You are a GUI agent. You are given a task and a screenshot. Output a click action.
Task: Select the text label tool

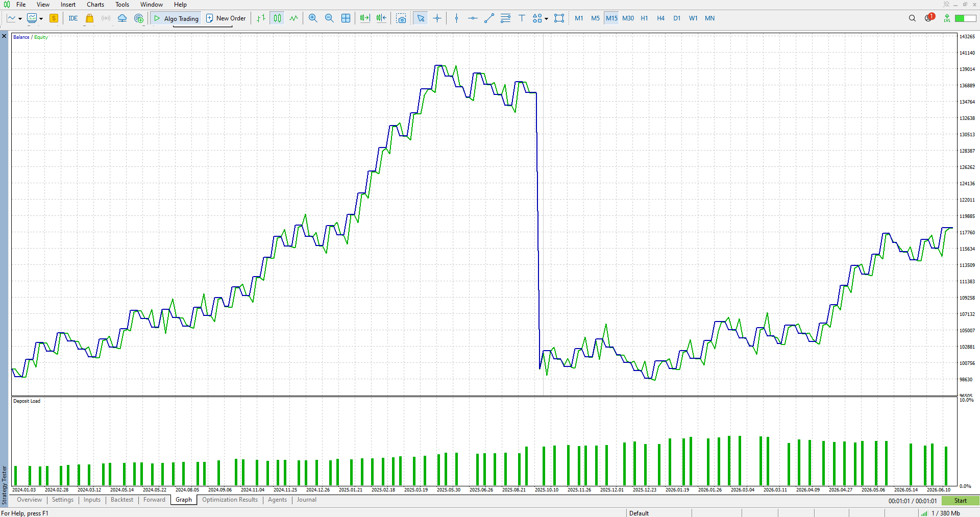point(522,18)
